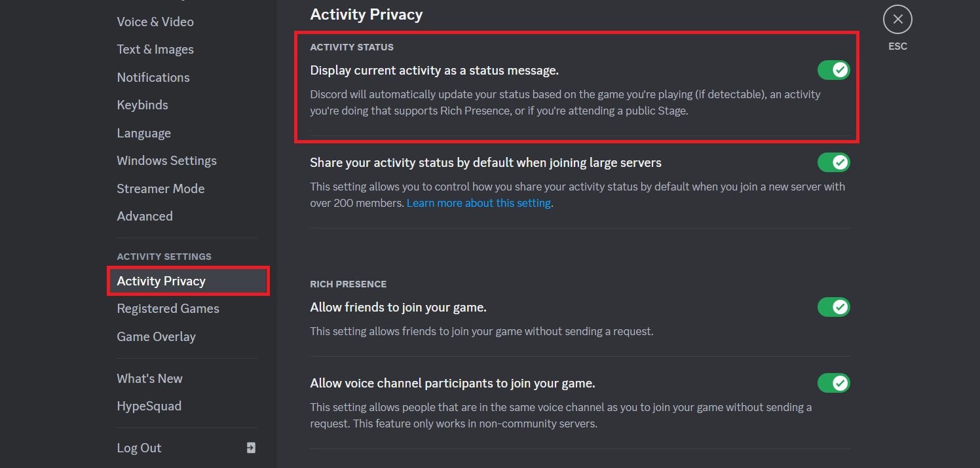Open the Keybinds settings
This screenshot has width=980, height=468.
click(x=142, y=105)
